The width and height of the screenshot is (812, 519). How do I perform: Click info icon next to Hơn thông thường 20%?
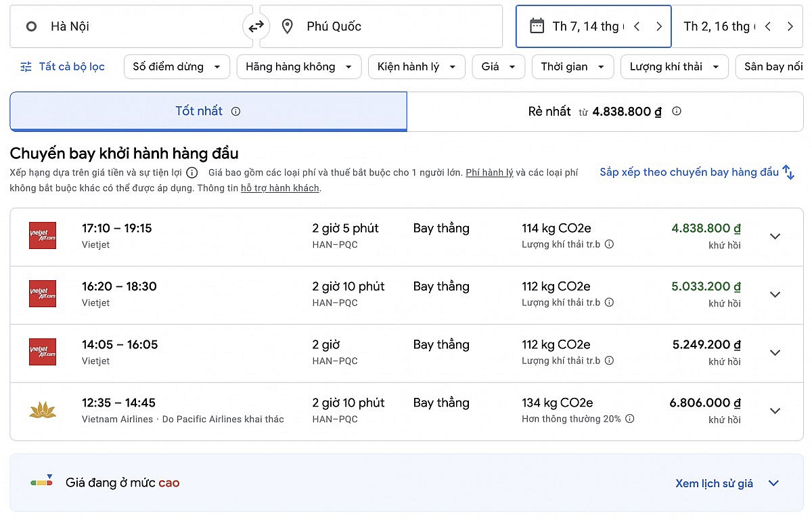coord(630,419)
